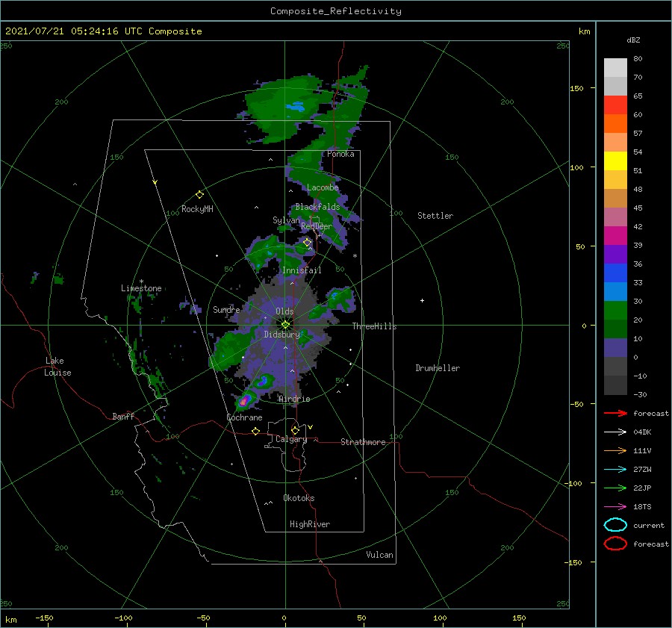Image resolution: width=672 pixels, height=628 pixels.
Task: Click the yellow diamond marker near RedDeer
Action: tap(308, 243)
